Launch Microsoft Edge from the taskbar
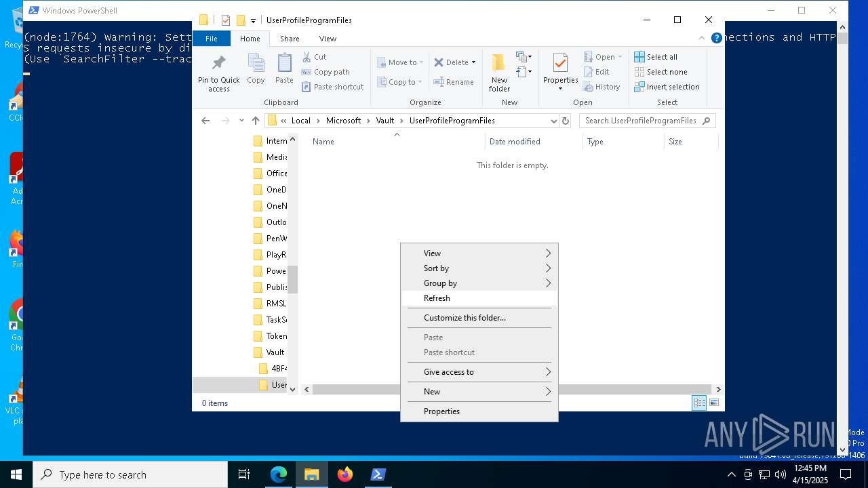This screenshot has width=868, height=488. (279, 474)
